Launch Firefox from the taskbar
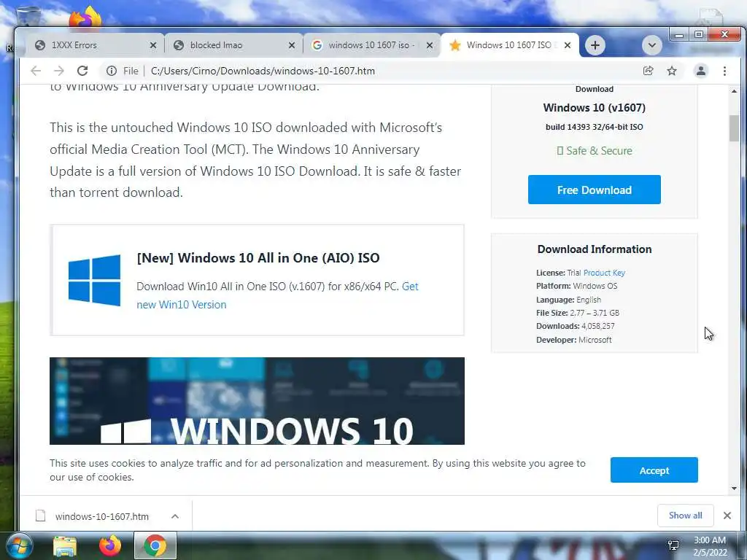747x560 pixels. [x=110, y=545]
